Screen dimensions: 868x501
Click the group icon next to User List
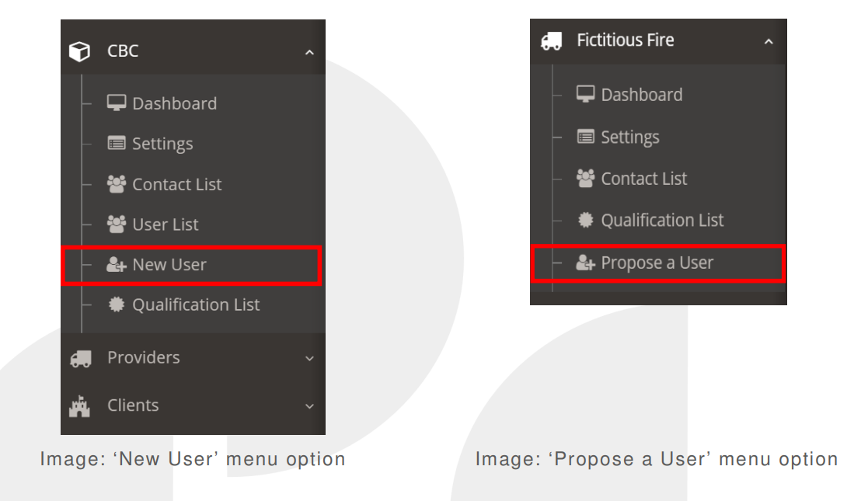pyautogui.click(x=117, y=224)
